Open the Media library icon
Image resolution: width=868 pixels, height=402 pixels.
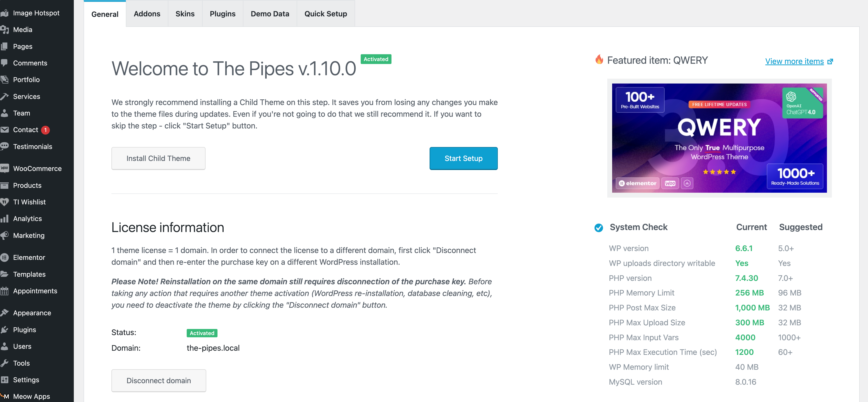pyautogui.click(x=5, y=29)
